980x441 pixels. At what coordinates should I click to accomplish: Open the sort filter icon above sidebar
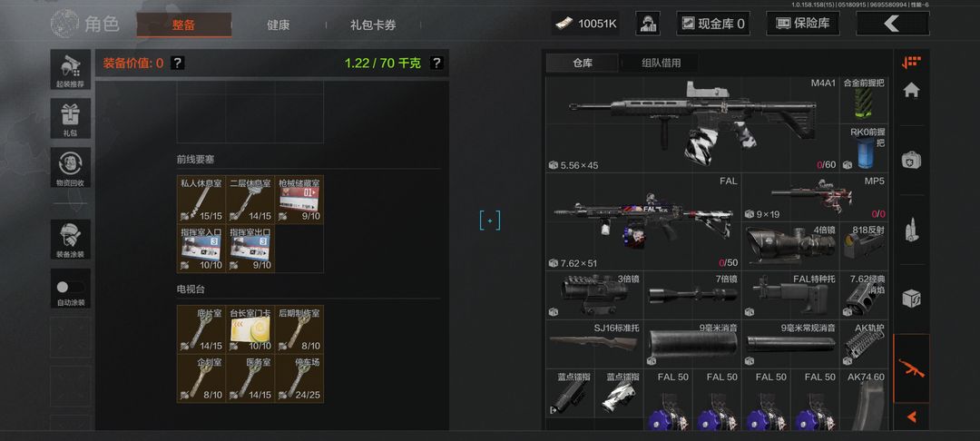[912, 62]
